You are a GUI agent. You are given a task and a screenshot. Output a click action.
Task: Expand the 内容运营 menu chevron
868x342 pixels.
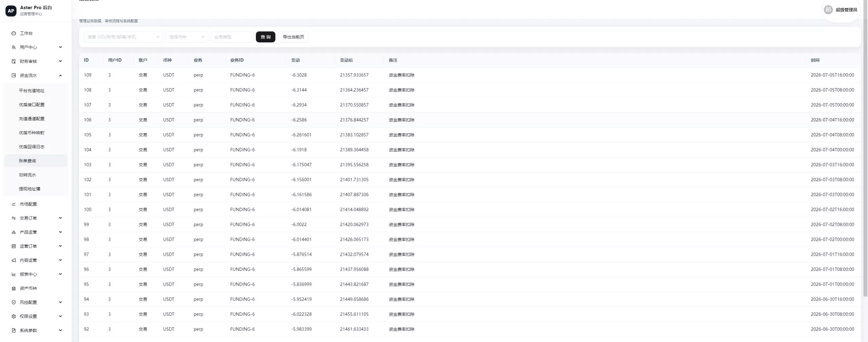(60, 260)
